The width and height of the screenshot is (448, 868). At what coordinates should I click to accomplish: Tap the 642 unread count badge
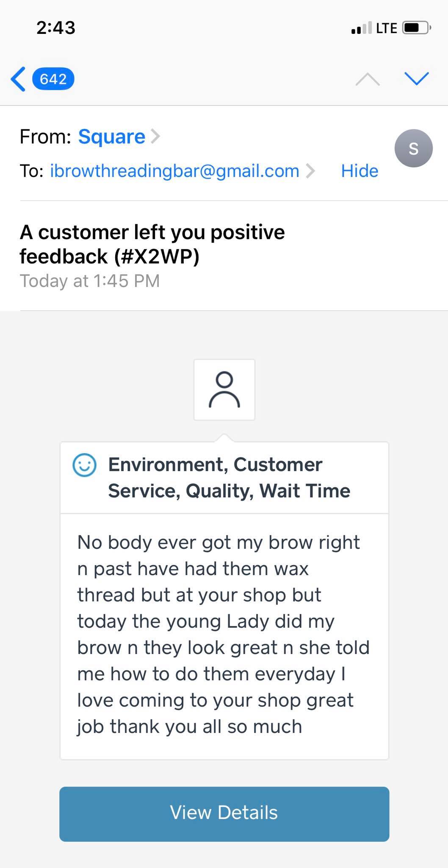[53, 79]
